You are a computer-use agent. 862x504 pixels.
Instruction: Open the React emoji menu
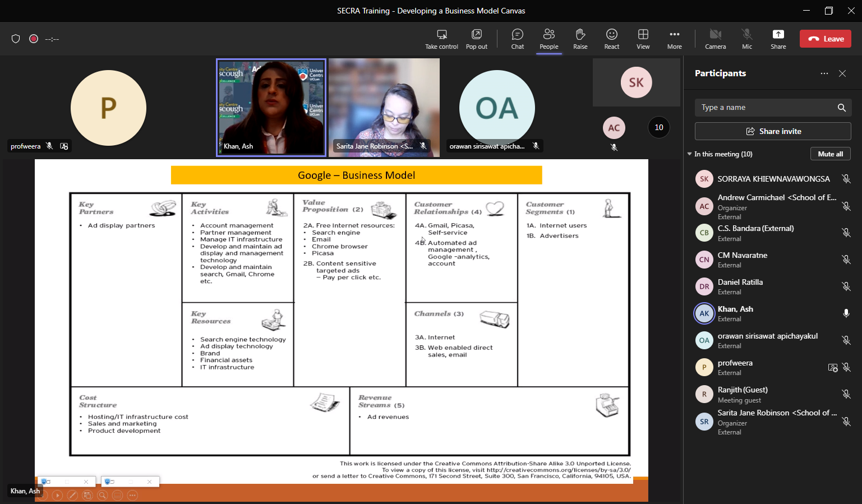612,39
